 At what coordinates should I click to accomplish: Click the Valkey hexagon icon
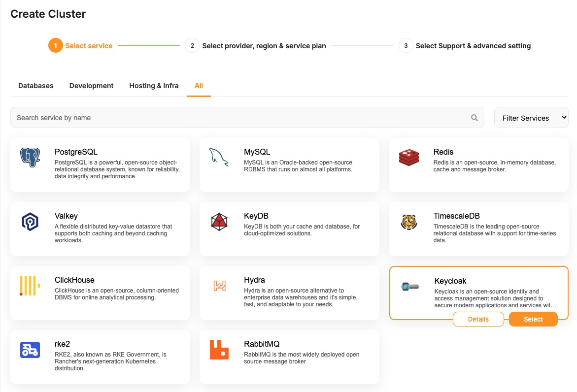pyautogui.click(x=30, y=222)
